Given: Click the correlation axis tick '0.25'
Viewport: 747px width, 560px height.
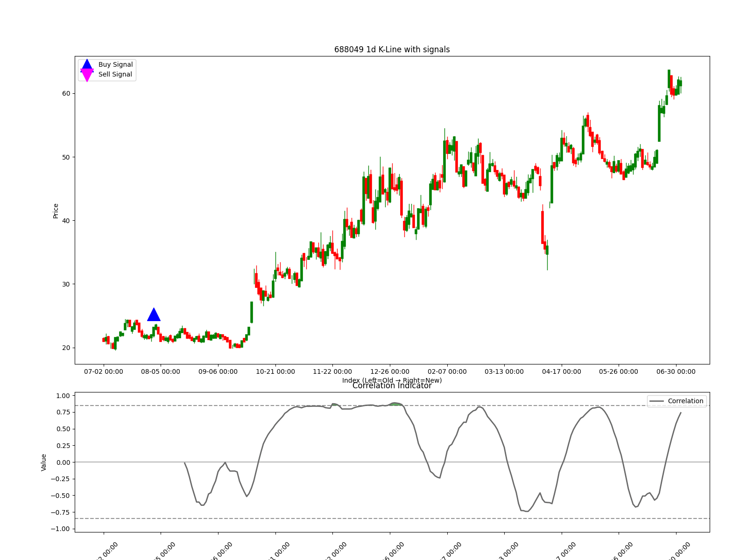Looking at the screenshot, I should (63, 446).
